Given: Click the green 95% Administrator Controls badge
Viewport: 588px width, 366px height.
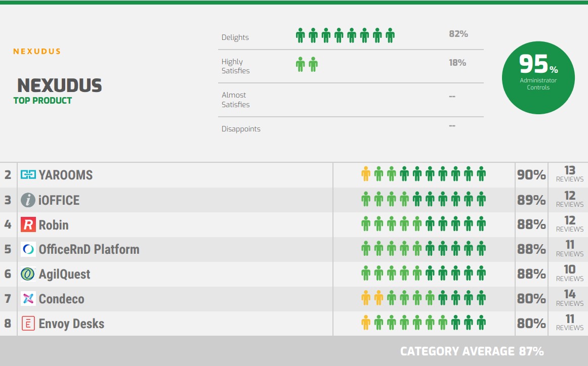Looking at the screenshot, I should pyautogui.click(x=538, y=77).
